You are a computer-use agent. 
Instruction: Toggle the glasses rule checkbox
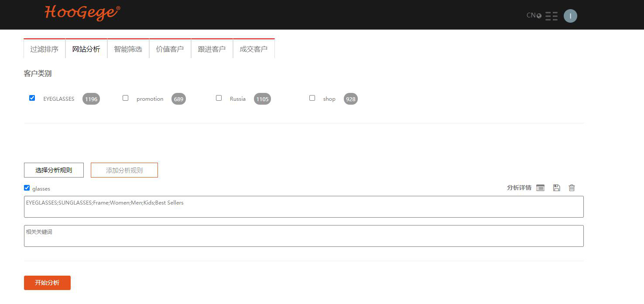27,188
